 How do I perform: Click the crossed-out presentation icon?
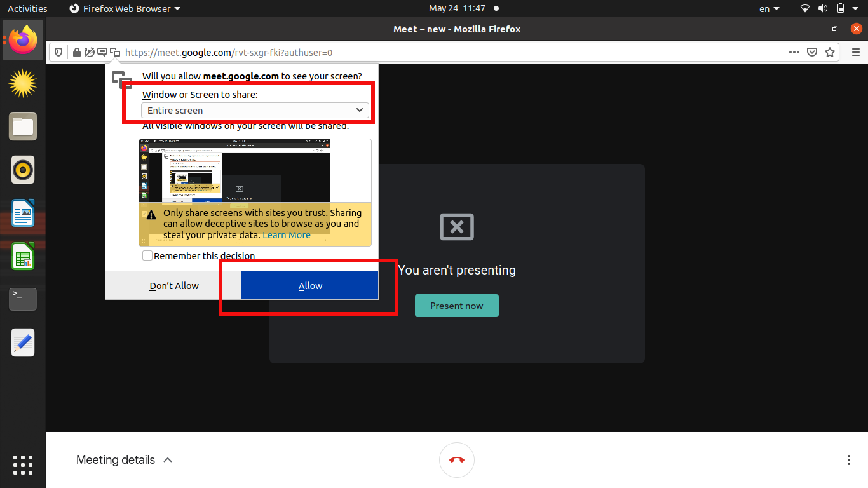click(457, 226)
